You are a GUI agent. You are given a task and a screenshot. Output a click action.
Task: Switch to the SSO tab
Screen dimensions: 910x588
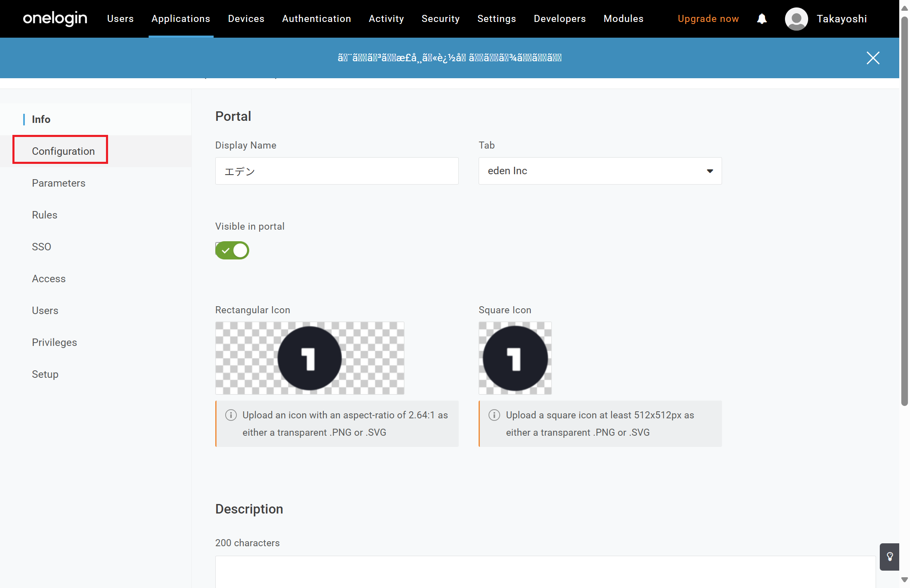click(41, 247)
